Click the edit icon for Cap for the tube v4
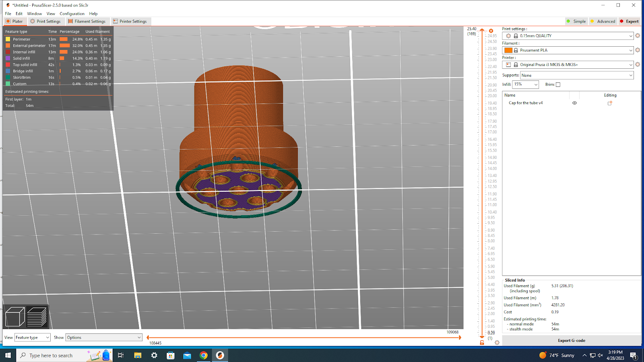The width and height of the screenshot is (644, 362). point(610,103)
